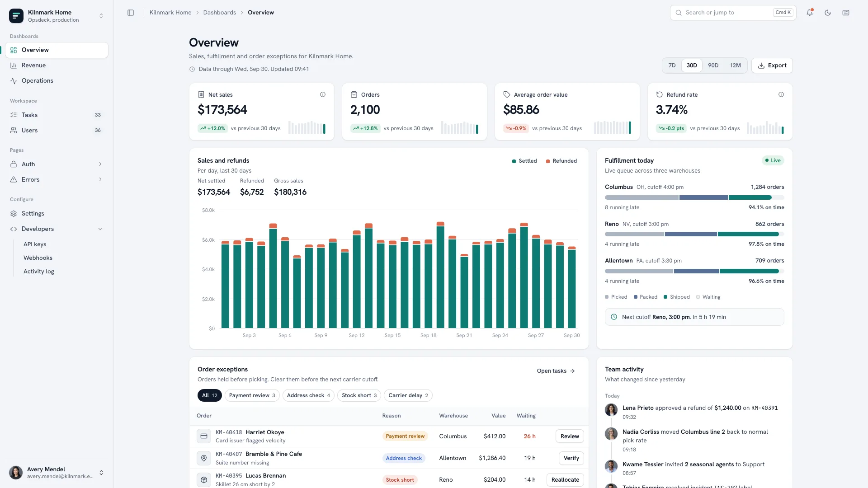Click the location pin icon for KM-40407
This screenshot has height=488, width=868.
pyautogui.click(x=204, y=458)
